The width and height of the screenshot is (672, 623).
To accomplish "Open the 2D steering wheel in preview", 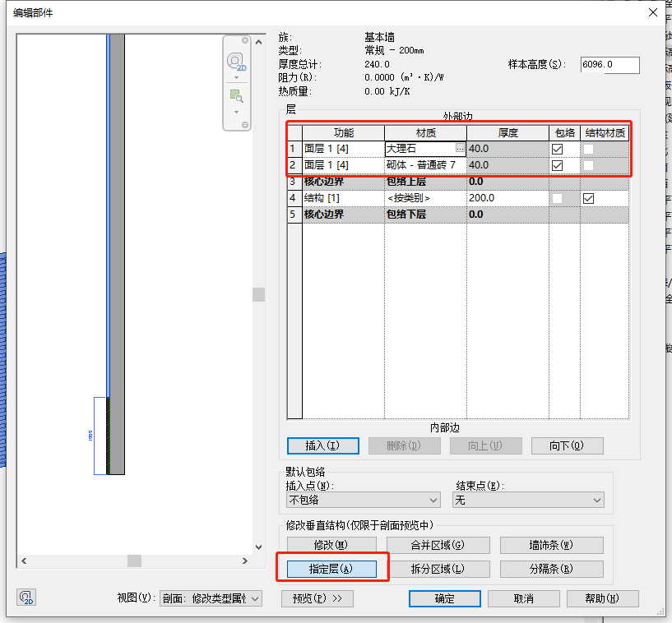I will pos(236,62).
